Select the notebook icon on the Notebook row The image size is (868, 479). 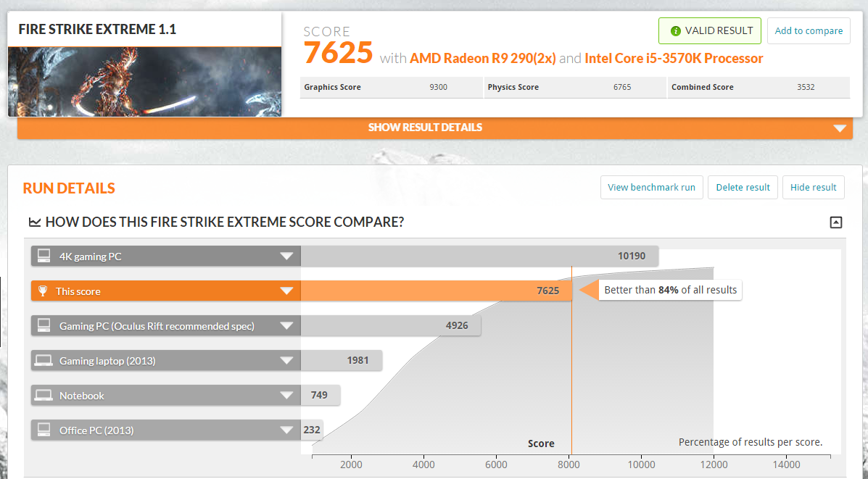point(42,394)
